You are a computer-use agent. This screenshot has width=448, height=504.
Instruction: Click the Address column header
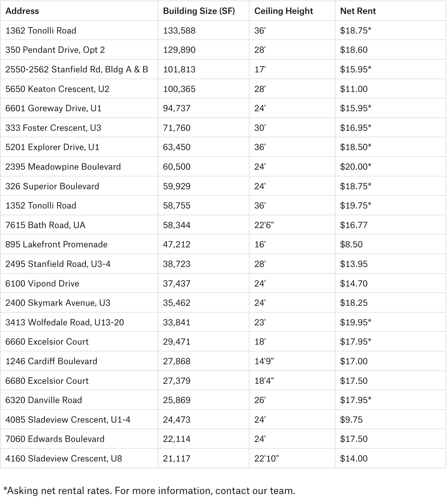tap(22, 11)
